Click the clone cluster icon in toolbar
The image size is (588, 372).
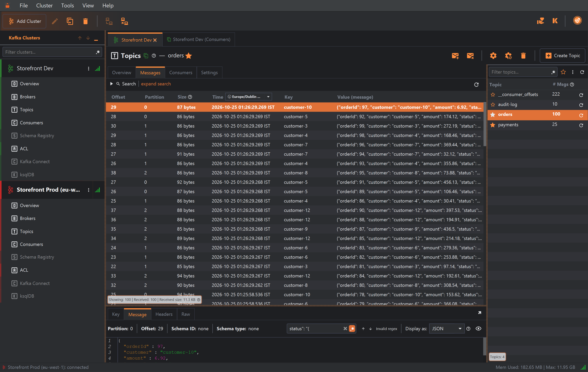70,21
